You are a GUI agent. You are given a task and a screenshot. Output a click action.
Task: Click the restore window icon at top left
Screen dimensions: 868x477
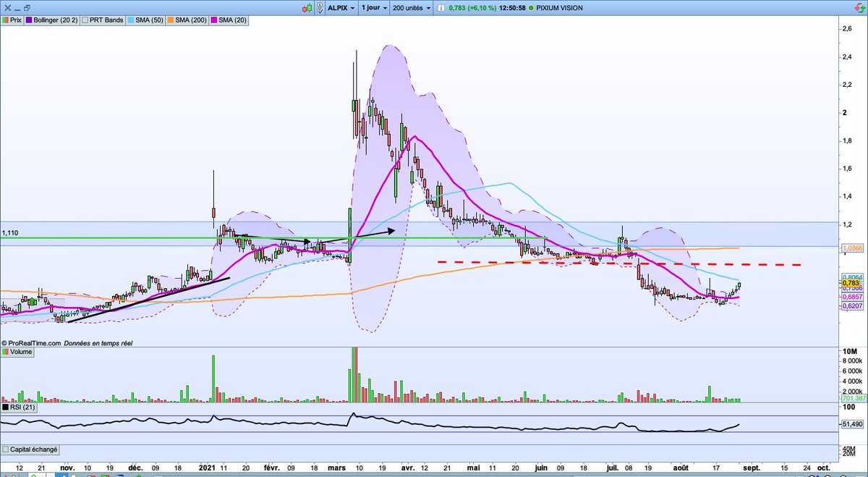[x=27, y=7]
